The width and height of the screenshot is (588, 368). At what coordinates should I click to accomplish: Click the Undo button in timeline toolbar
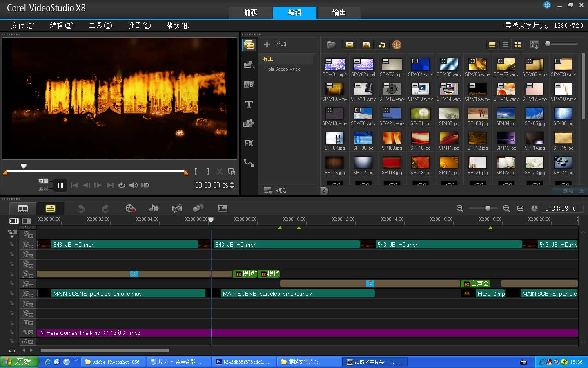coord(81,209)
